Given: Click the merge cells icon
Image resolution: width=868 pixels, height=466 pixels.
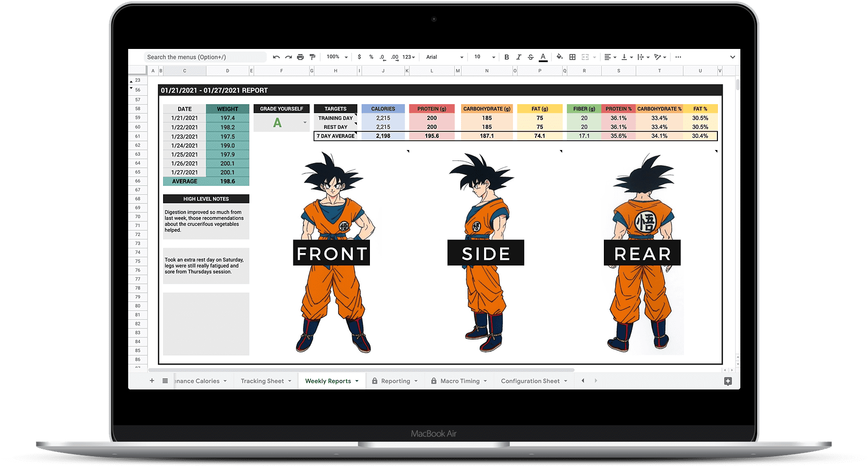Looking at the screenshot, I should pyautogui.click(x=585, y=57).
